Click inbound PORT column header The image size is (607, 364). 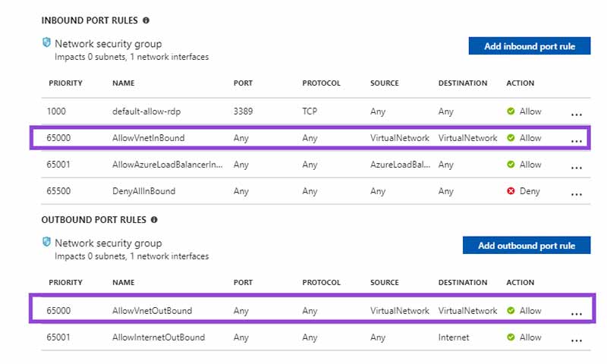pos(243,83)
